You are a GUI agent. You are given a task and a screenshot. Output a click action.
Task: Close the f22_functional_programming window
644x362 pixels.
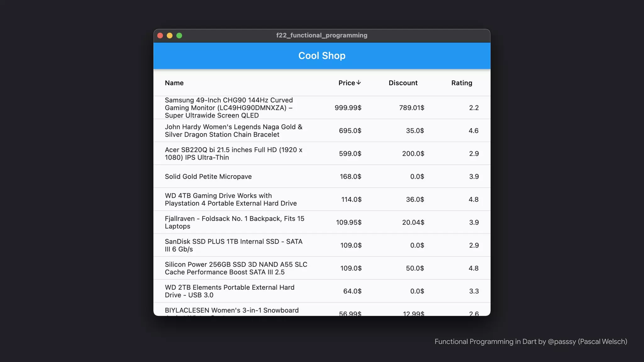tap(160, 36)
